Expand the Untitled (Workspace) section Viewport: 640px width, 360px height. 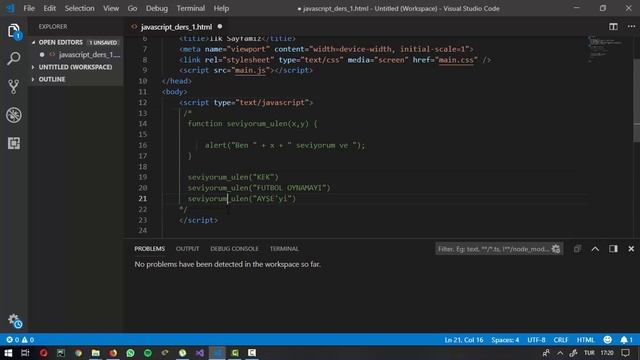tap(76, 67)
